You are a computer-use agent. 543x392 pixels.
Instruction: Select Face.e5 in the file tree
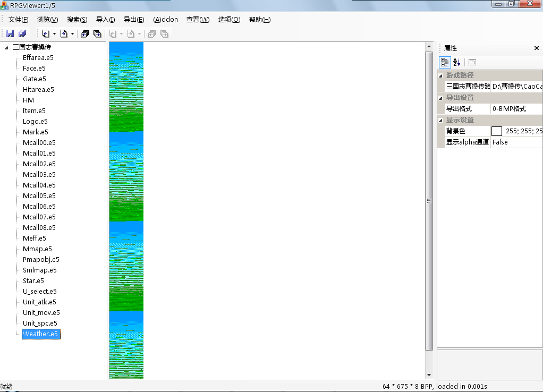coord(34,69)
